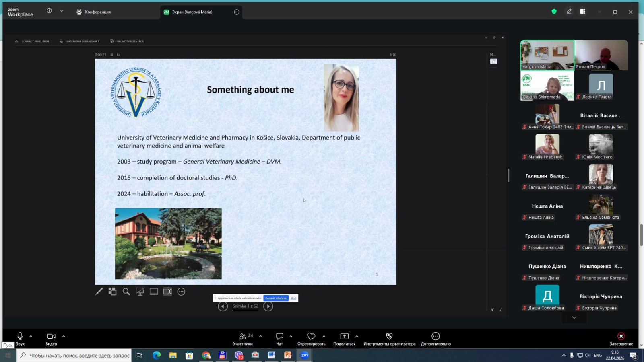Open the Чат chat panel

pyautogui.click(x=280, y=338)
